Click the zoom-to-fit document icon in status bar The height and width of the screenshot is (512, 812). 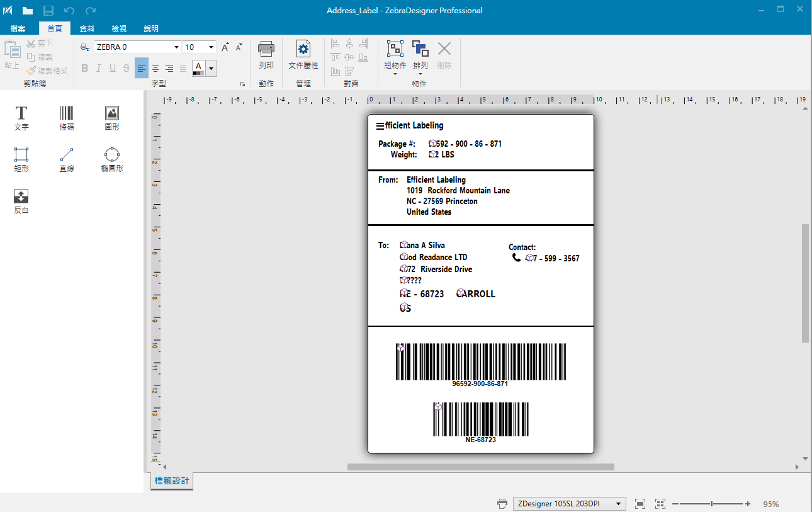pos(640,504)
